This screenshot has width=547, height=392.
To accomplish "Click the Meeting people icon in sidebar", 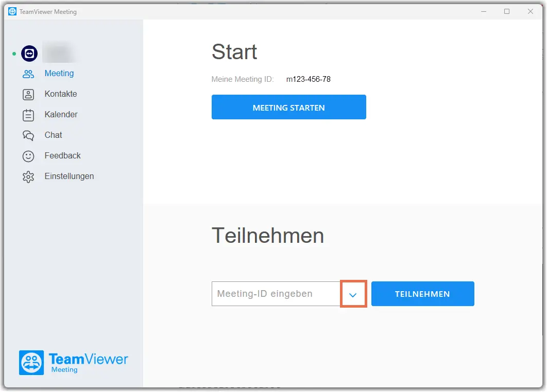I will 28,74.
